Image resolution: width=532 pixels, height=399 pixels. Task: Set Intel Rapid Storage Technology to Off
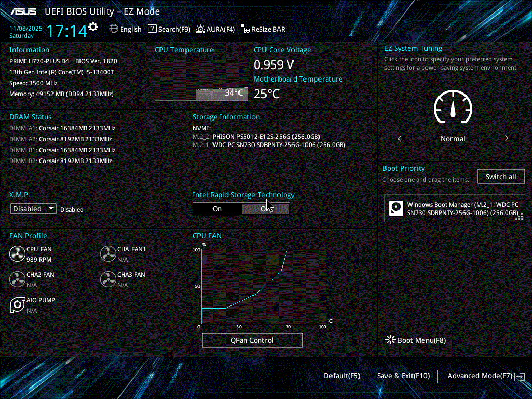(265, 209)
